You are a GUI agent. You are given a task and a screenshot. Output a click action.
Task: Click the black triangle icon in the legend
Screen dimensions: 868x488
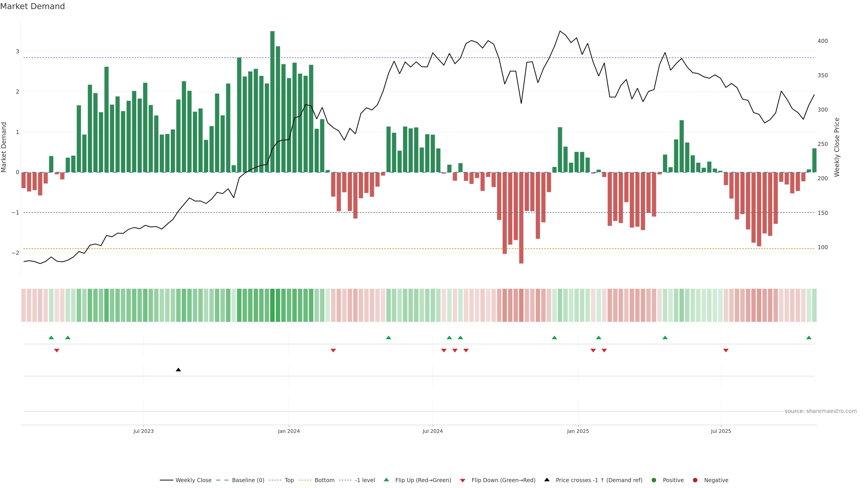tap(547, 480)
